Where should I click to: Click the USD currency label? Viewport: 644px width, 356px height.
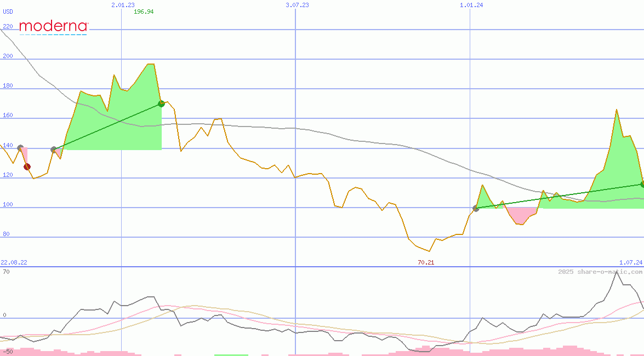(8, 12)
